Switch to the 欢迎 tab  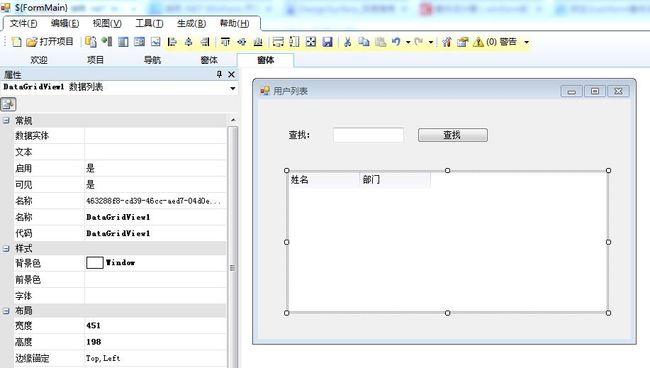(x=39, y=60)
